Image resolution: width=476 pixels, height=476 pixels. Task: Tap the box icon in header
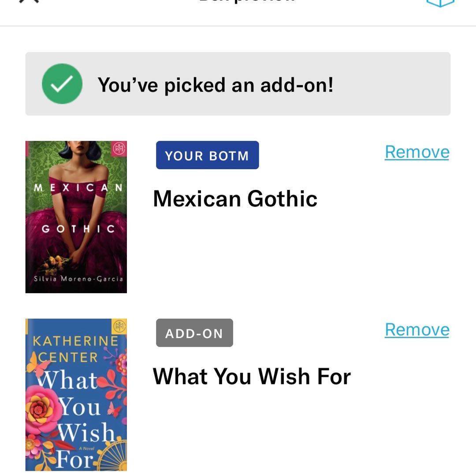tap(440, 3)
